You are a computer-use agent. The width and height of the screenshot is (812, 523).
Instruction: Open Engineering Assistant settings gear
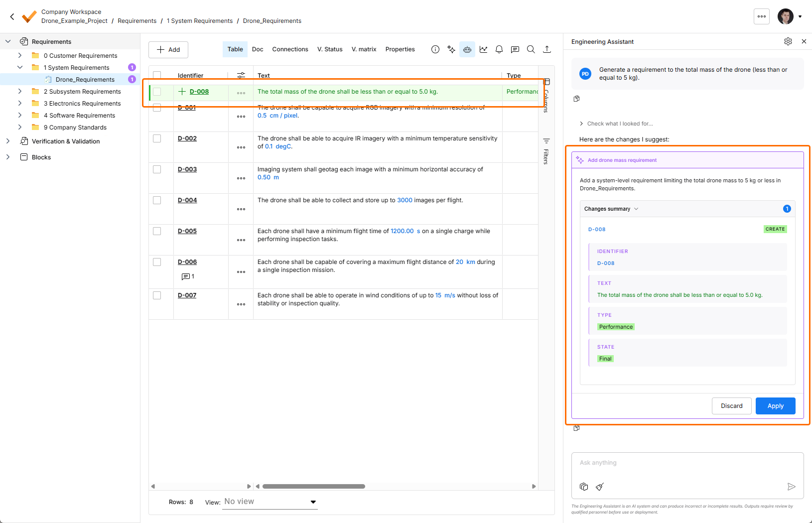[788, 41]
